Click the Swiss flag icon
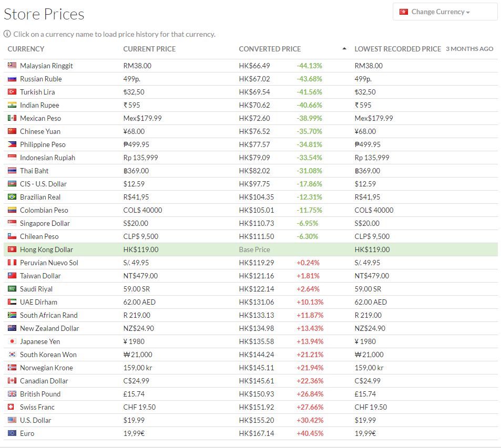501x448 pixels. point(12,407)
